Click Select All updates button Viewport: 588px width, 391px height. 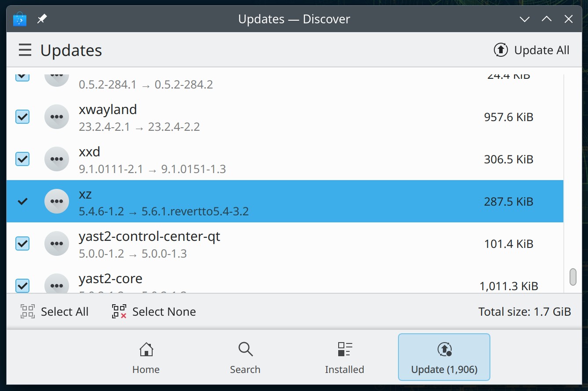point(55,312)
